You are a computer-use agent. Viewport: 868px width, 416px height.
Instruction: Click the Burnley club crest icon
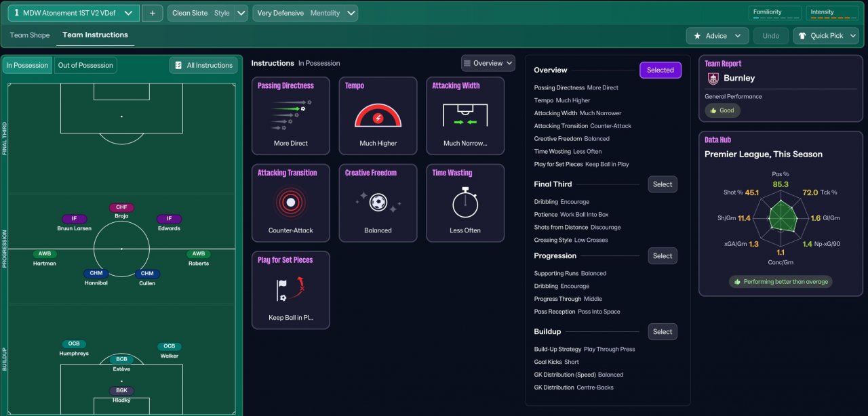coord(712,78)
